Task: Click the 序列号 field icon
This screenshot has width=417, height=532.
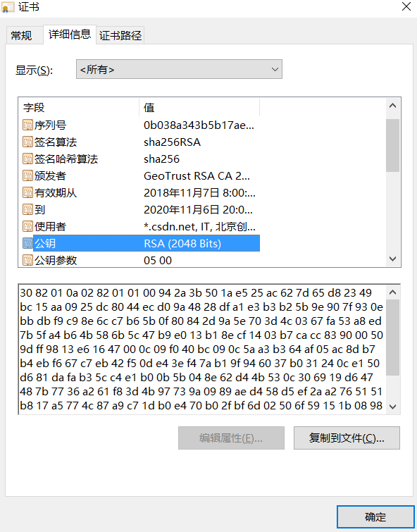Action: pos(27,125)
